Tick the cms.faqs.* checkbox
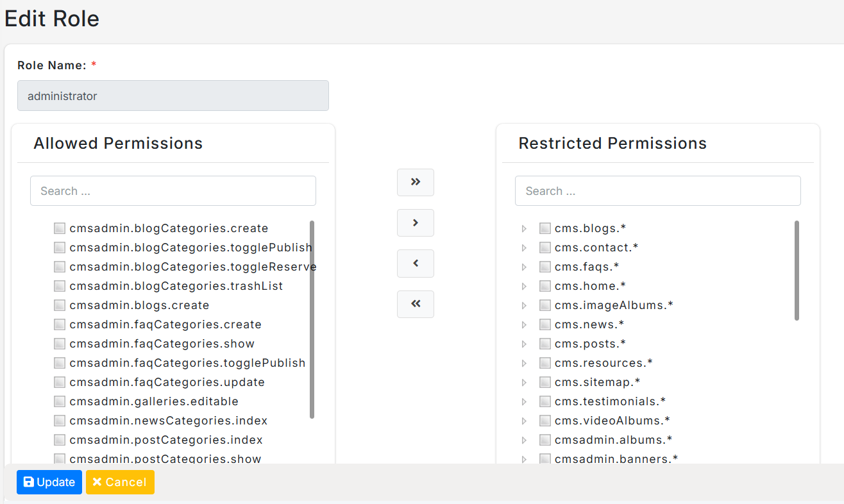Screen dimensions: 844x504 tap(545, 267)
